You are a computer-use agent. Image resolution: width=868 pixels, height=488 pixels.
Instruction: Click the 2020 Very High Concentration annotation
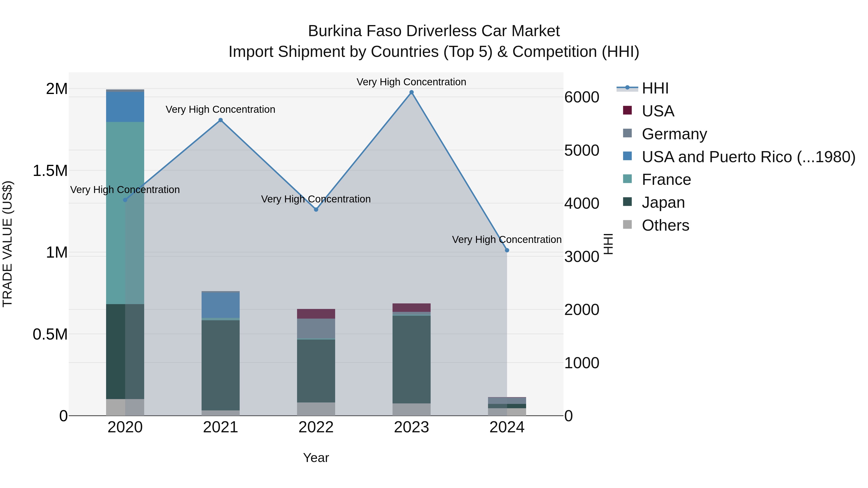pyautogui.click(x=125, y=190)
